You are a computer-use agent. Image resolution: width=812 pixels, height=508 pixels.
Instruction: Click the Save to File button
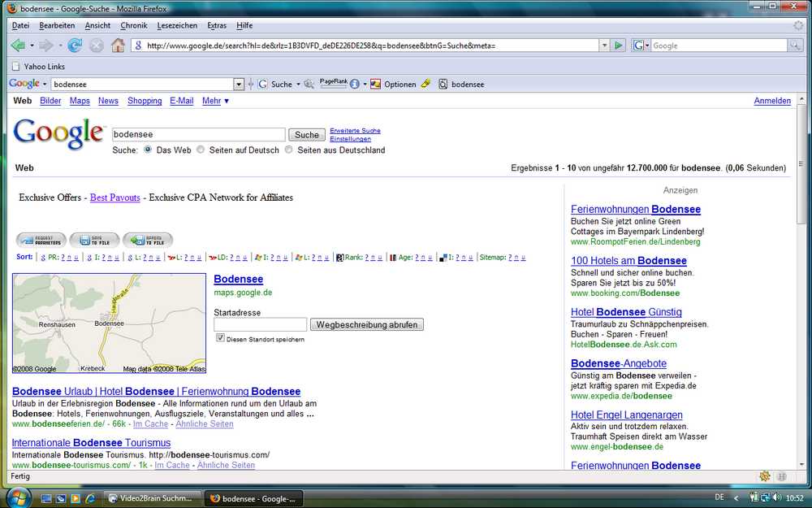tap(94, 240)
